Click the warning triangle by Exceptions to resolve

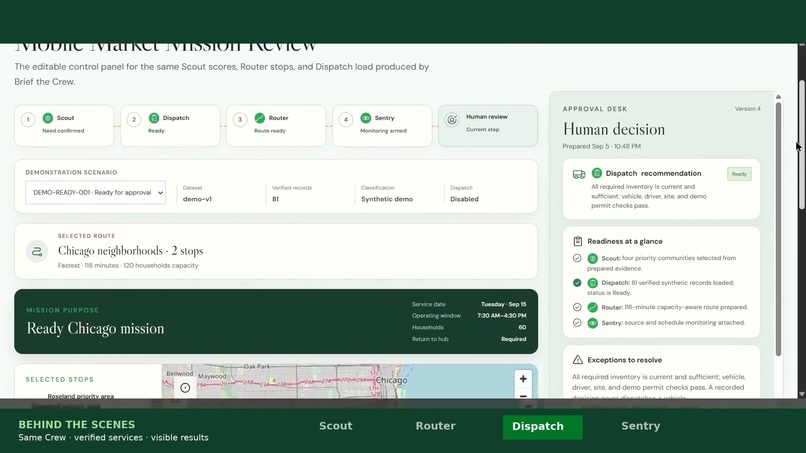578,359
